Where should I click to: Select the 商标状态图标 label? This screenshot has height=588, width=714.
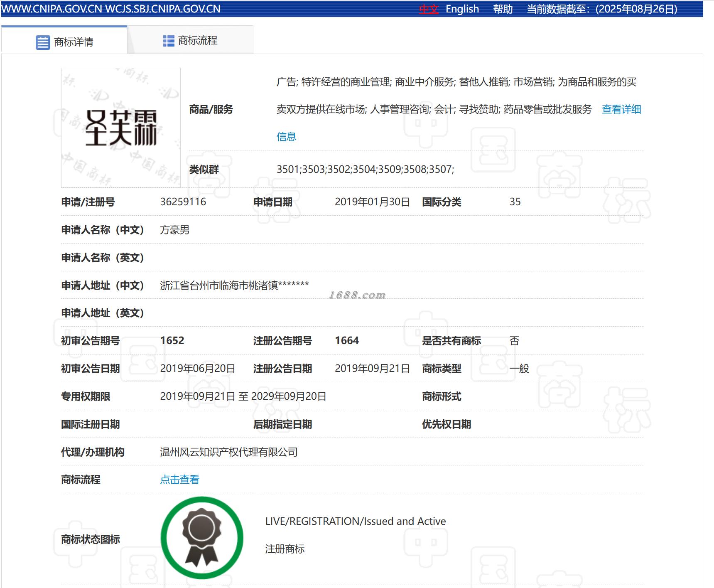pos(91,539)
